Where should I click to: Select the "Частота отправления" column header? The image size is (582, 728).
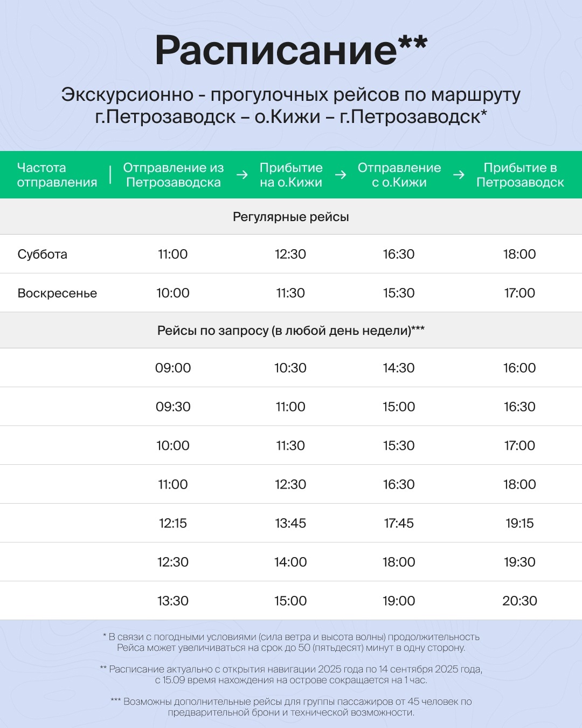57,175
